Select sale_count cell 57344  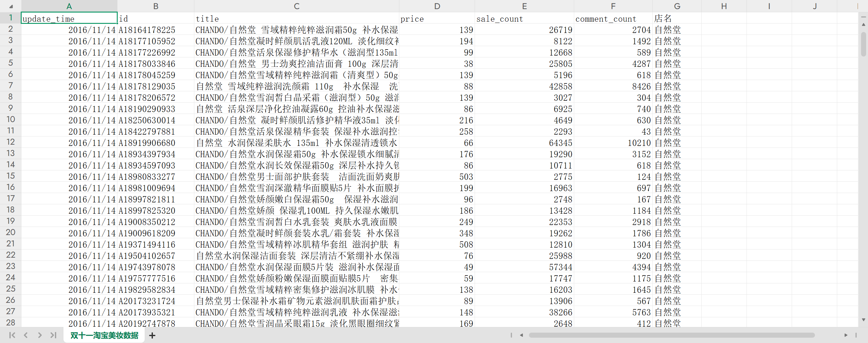524,267
